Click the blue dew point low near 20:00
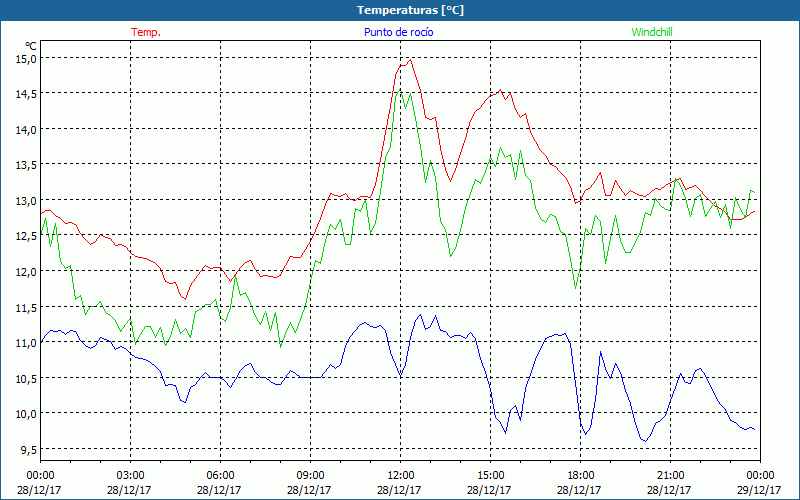The width and height of the screenshot is (800, 500). coord(645,441)
